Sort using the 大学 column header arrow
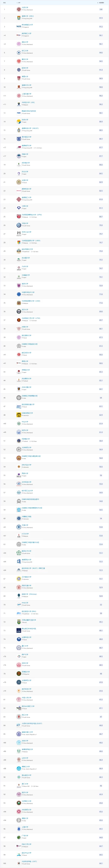The image size is (109, 868). click(x=17, y=3)
